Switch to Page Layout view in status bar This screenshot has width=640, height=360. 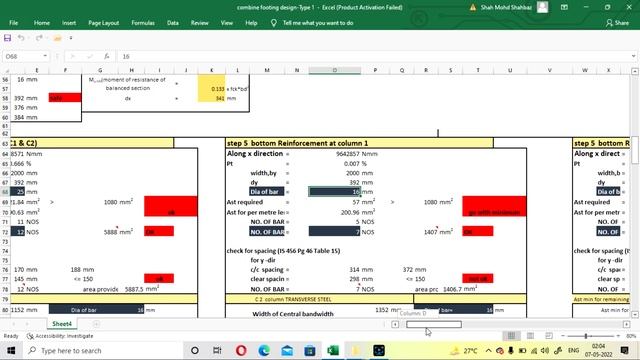(x=530, y=336)
